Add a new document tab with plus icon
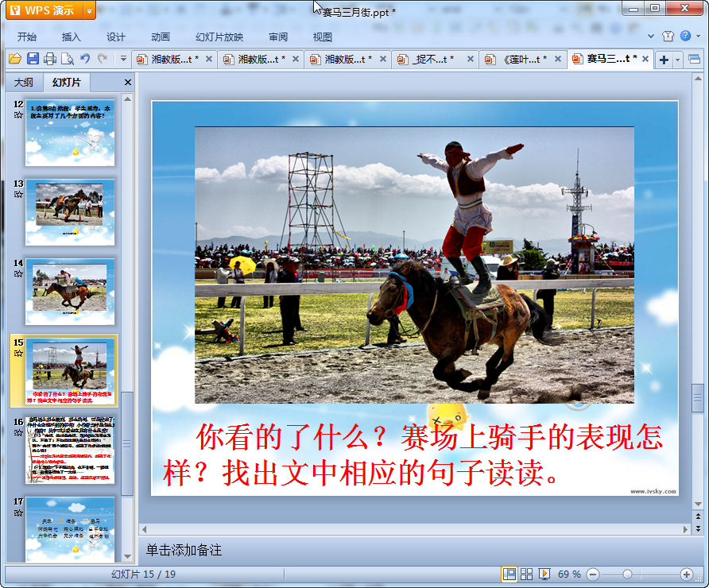This screenshot has width=709, height=588. (664, 60)
